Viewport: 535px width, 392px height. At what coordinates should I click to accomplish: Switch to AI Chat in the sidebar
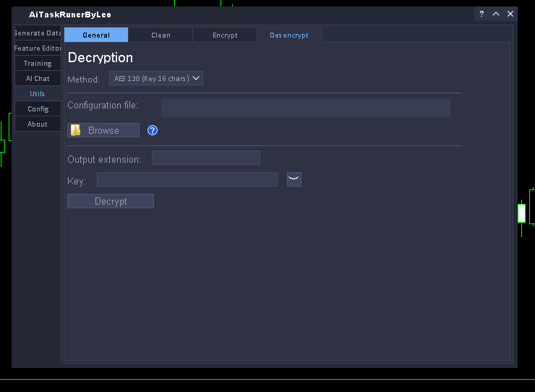coord(38,79)
